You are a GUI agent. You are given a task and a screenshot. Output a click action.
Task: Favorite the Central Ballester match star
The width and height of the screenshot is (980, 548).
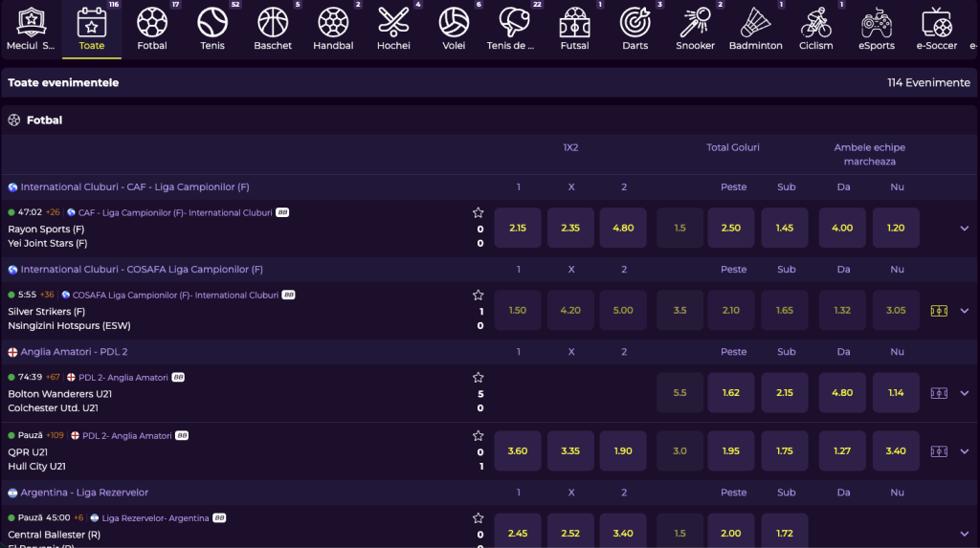[479, 518]
